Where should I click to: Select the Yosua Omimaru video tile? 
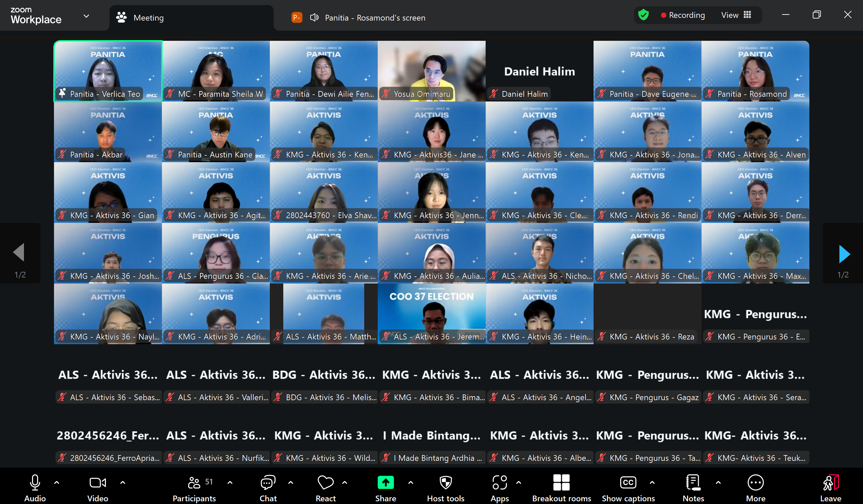432,70
